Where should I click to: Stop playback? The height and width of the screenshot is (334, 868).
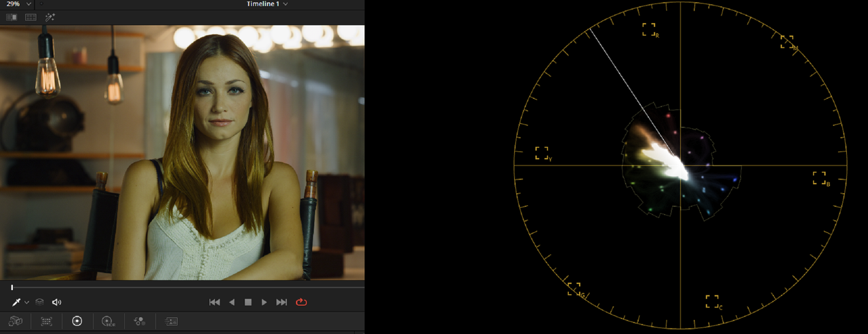point(248,302)
